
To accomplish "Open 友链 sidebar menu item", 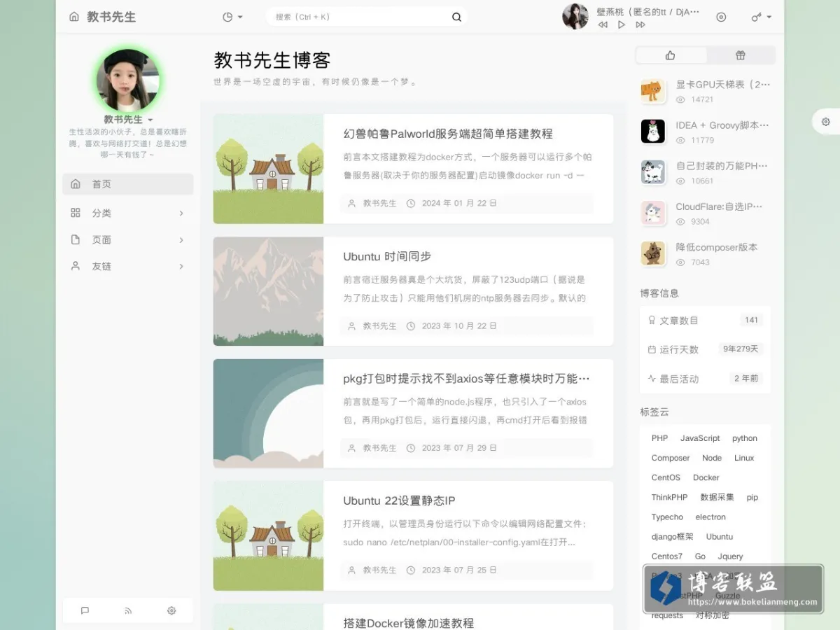I will tap(128, 266).
